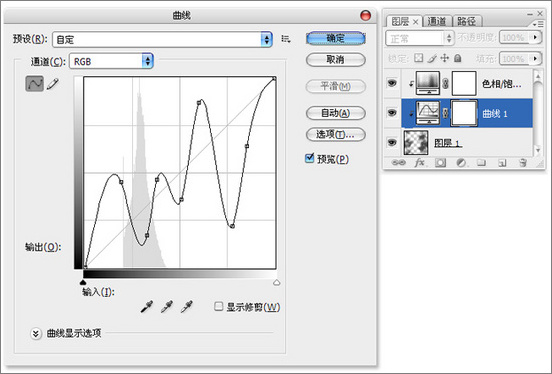The height and width of the screenshot is (374, 552).
Task: Pick the gray point eyedropper
Action: pyautogui.click(x=167, y=306)
